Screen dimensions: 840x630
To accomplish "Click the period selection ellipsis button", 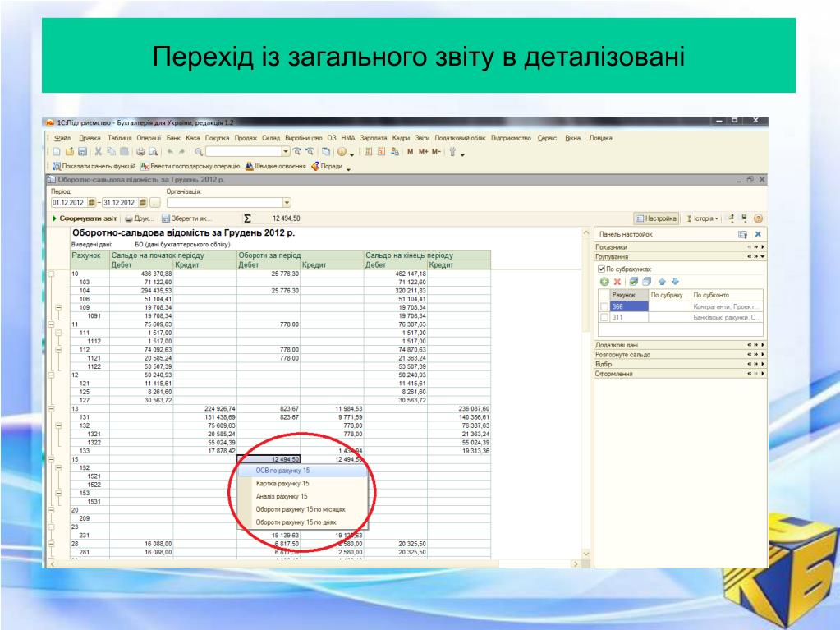I will [x=155, y=203].
